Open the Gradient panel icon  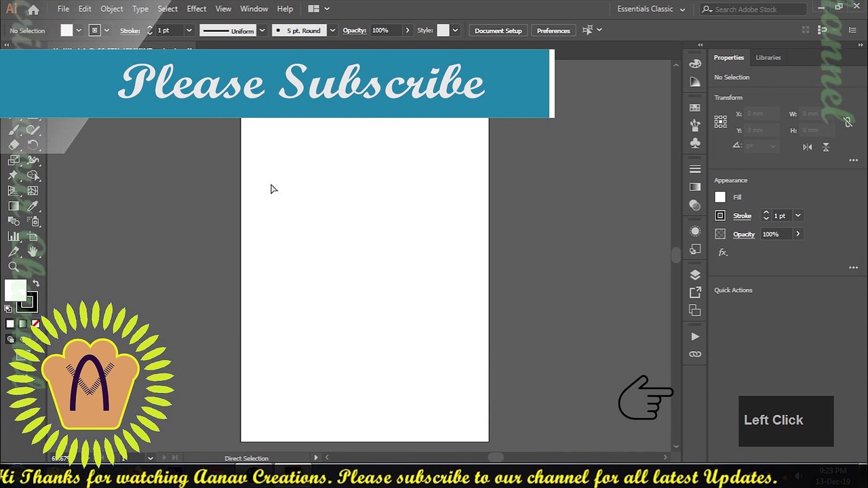click(x=695, y=187)
